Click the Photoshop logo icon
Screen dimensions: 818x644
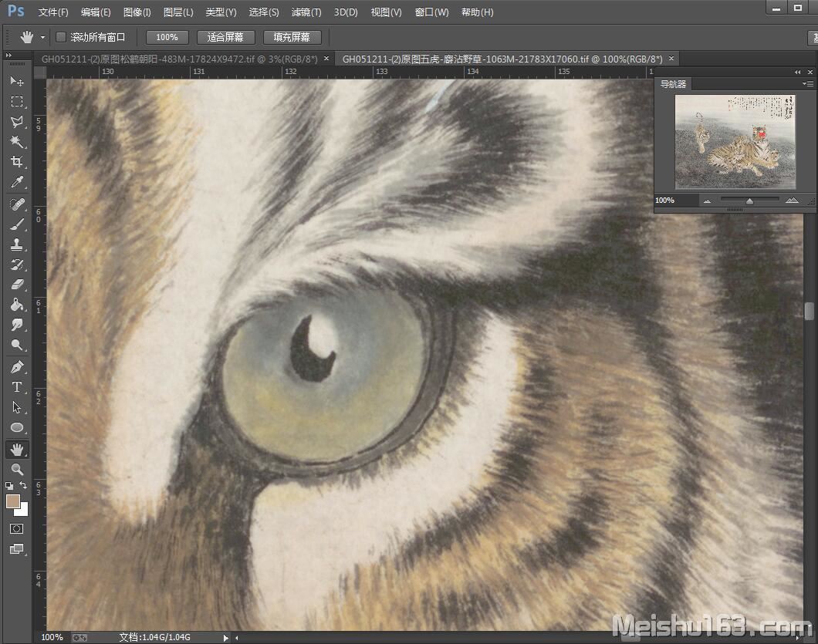point(16,11)
